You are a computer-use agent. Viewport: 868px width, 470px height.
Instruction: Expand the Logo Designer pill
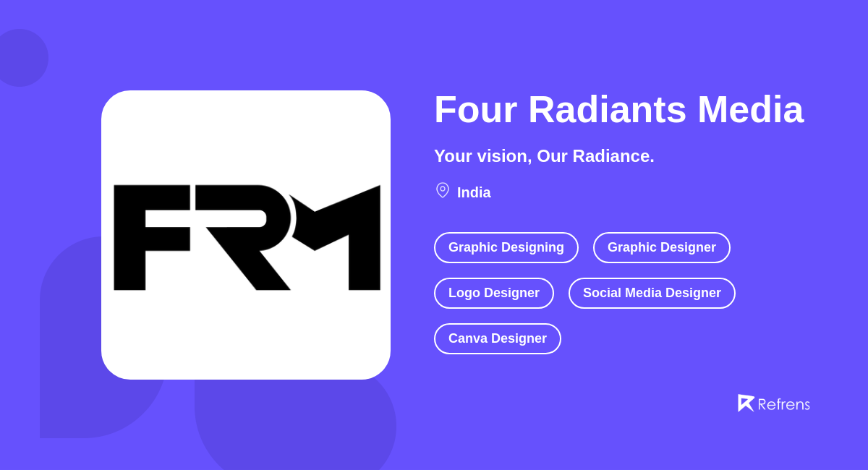[x=494, y=293]
